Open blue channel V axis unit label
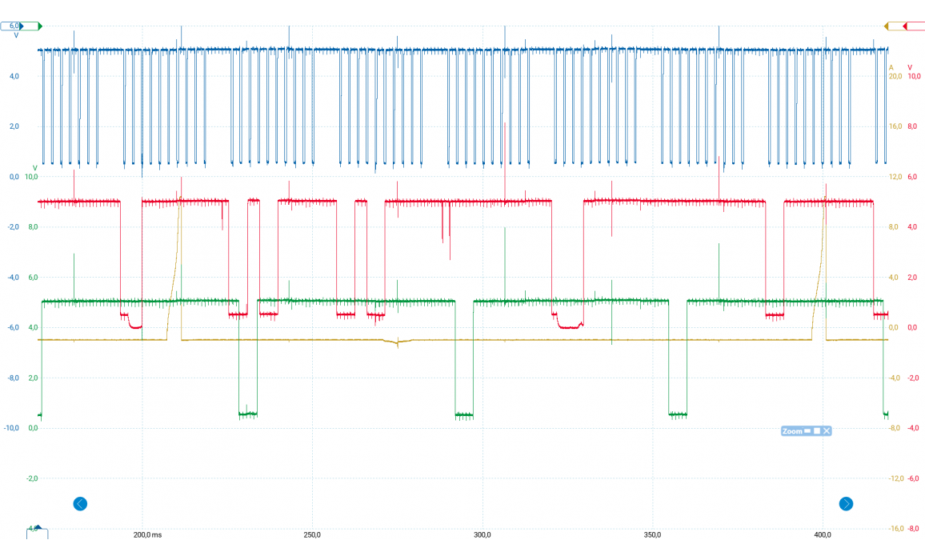 click(16, 36)
